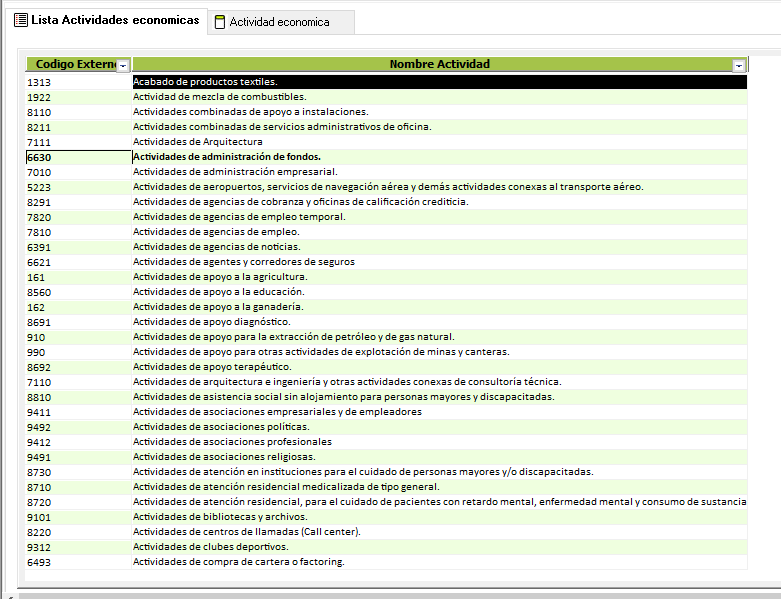The width and height of the screenshot is (781, 599).
Task: Select Actividades de administración de fondos row
Action: [227, 157]
